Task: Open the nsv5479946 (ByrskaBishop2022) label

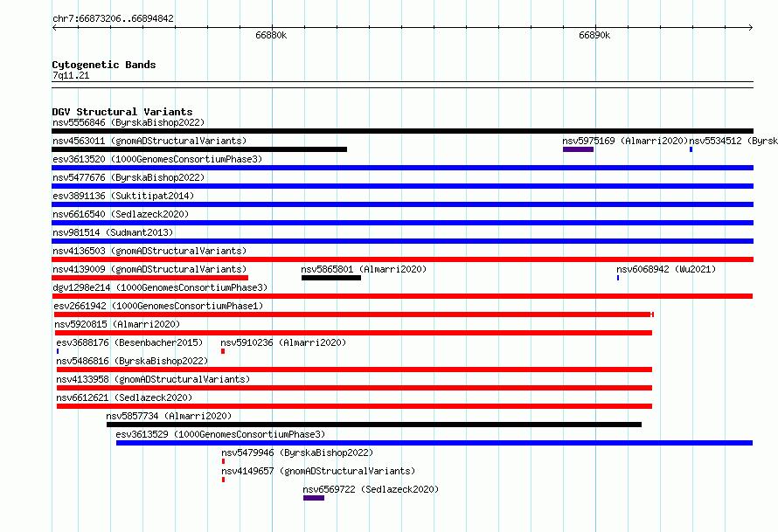Action: 297,453
